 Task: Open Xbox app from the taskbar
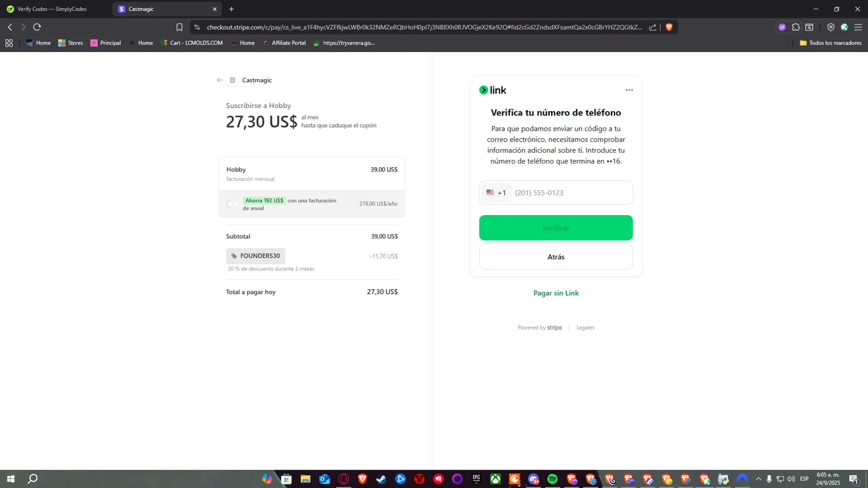(495, 479)
